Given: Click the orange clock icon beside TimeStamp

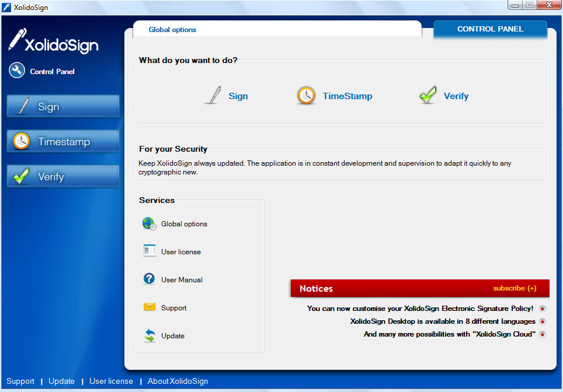Looking at the screenshot, I should 306,96.
